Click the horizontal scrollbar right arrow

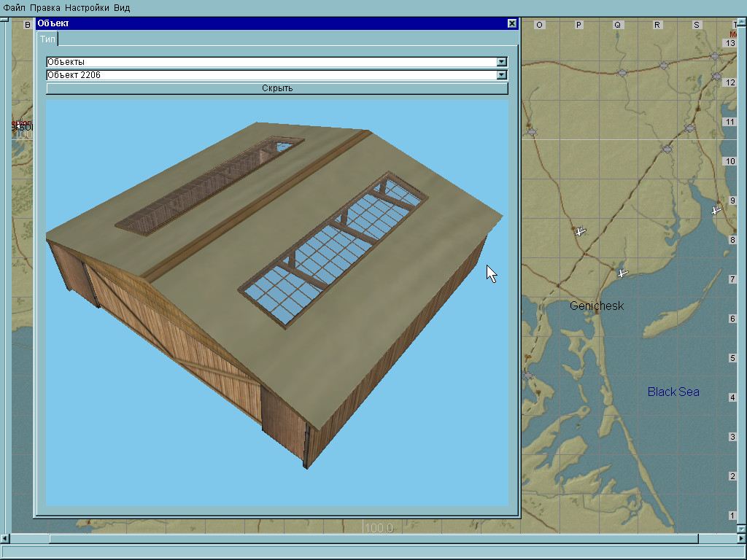coord(742,539)
